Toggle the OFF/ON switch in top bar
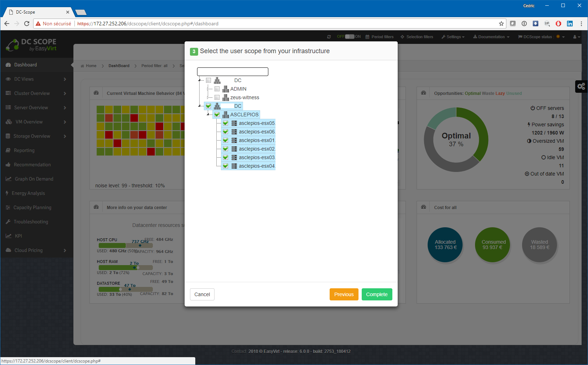588x365 pixels. [x=349, y=36]
